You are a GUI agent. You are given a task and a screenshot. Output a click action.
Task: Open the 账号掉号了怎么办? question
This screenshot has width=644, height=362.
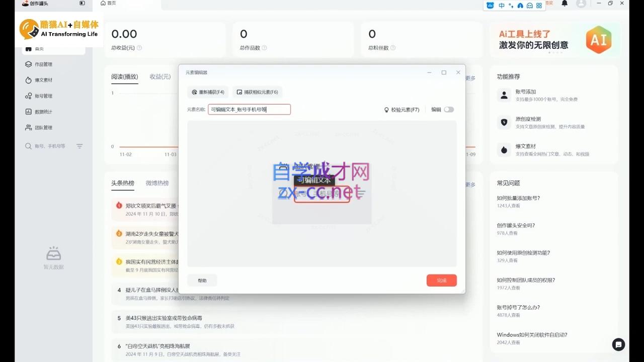pos(518,307)
